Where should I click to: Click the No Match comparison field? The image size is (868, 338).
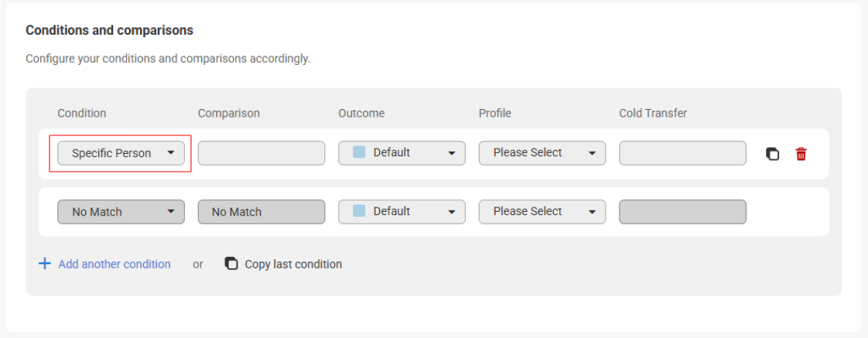pyautogui.click(x=261, y=212)
